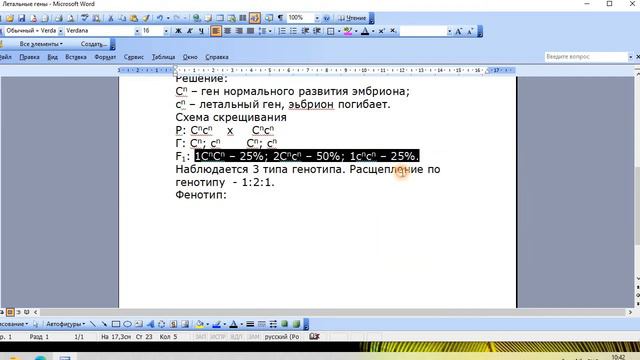Open the Автофигуры menu dropdown
The height and width of the screenshot is (360, 640).
coord(65,324)
